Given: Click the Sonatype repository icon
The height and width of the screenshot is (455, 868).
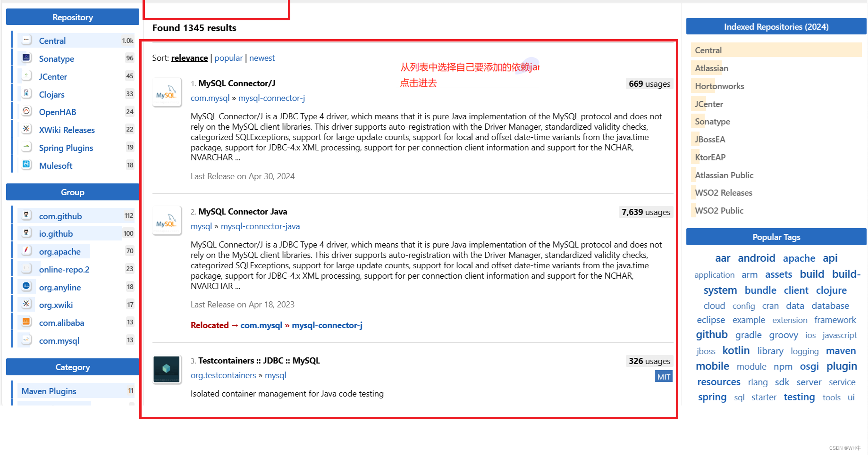Looking at the screenshot, I should coord(26,58).
